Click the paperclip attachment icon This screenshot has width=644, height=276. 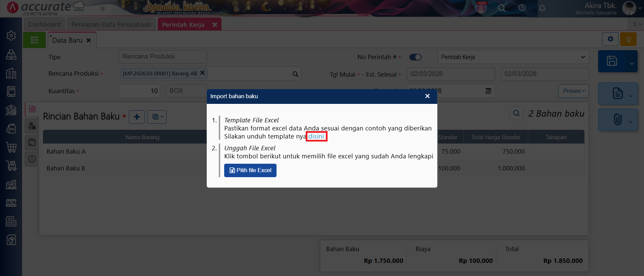pos(617,119)
